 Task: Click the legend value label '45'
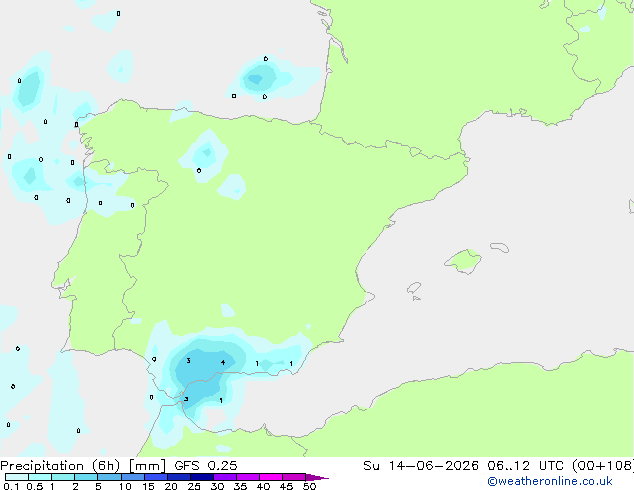286,486
